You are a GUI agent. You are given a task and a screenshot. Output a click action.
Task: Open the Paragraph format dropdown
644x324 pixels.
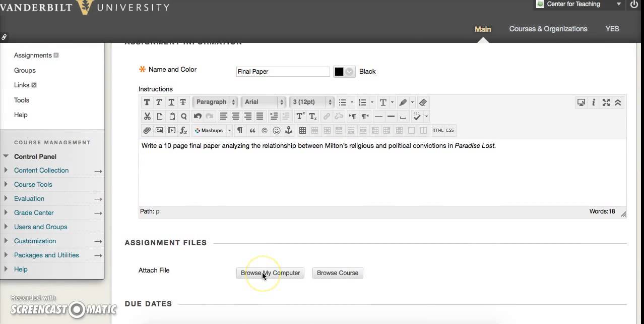(215, 102)
